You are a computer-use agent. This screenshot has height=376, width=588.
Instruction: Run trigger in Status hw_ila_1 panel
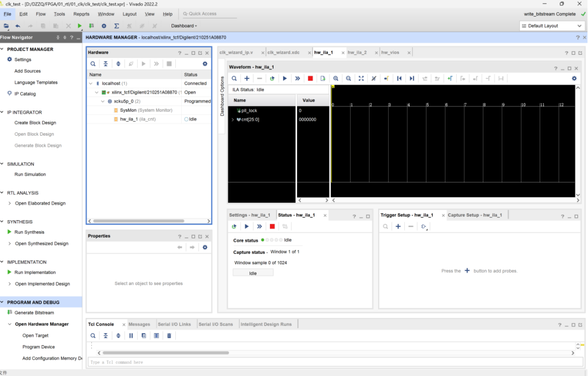coord(247,227)
